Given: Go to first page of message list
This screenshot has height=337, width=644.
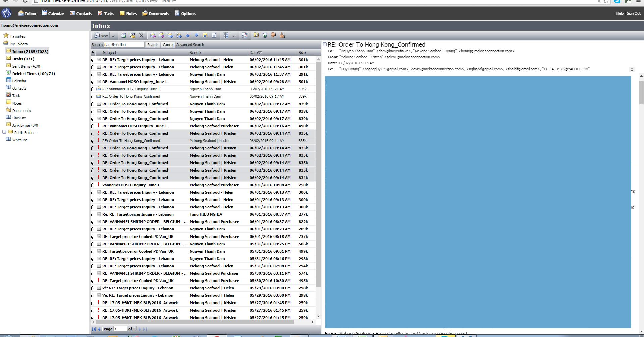Looking at the screenshot, I should pyautogui.click(x=94, y=329).
